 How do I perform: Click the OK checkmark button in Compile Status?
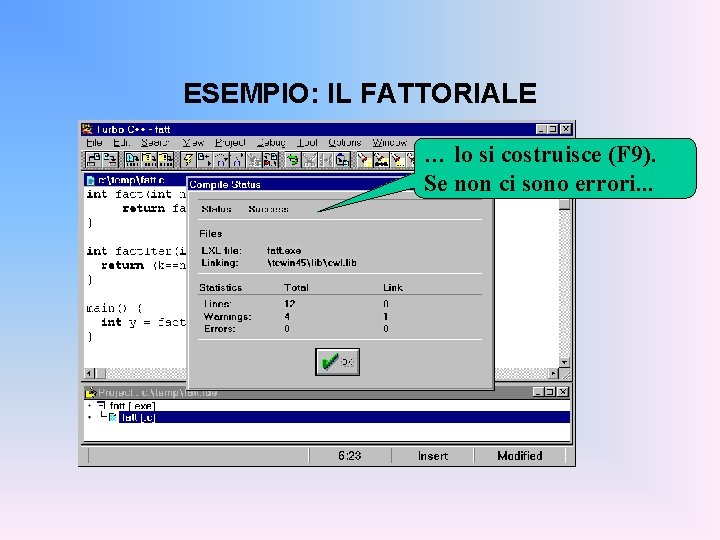click(x=338, y=362)
